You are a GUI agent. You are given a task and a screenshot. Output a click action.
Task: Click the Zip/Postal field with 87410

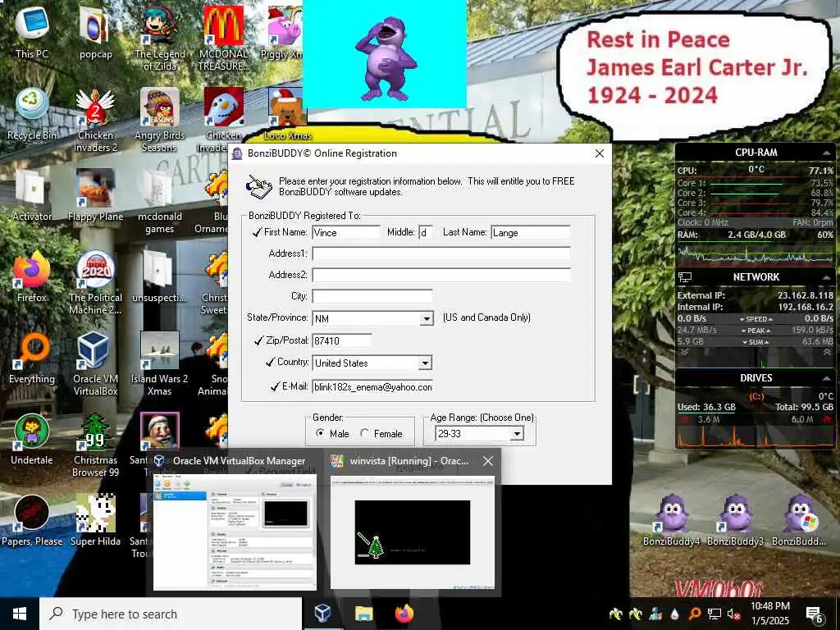[x=342, y=340]
